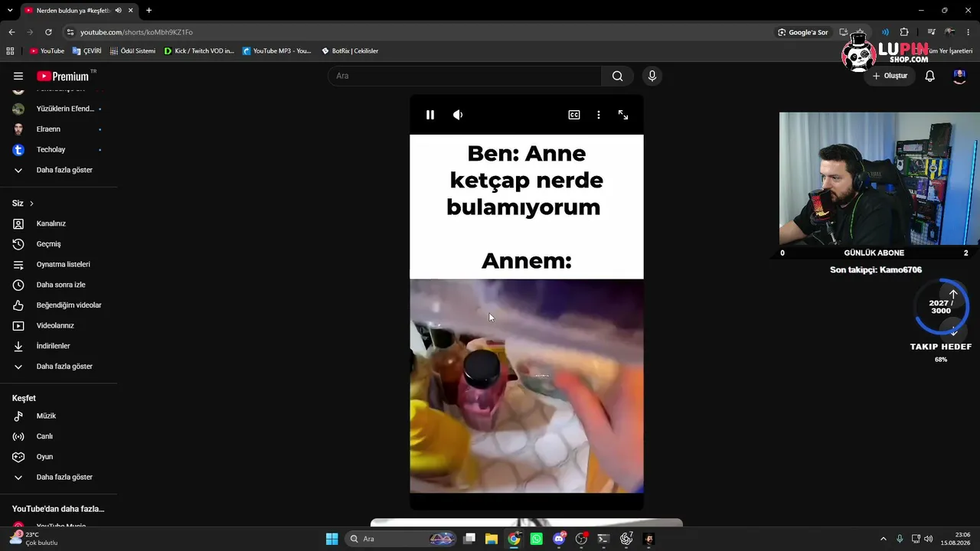View site information icon in address bar
The height and width of the screenshot is (551, 980).
pyautogui.click(x=70, y=32)
